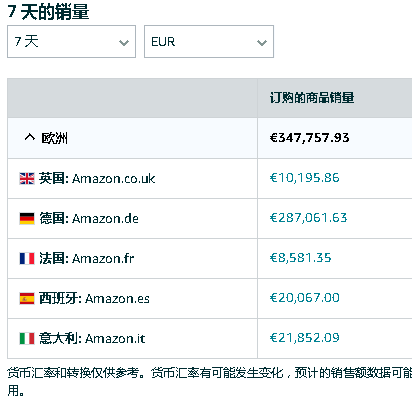Click the Italian flag icon
The width and height of the screenshot is (412, 403).
(x=27, y=338)
